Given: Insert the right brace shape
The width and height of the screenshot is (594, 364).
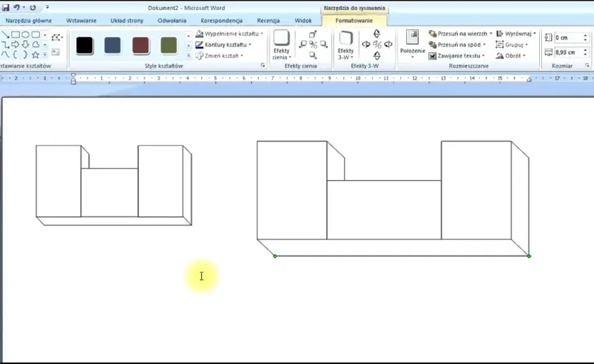Looking at the screenshot, I should (26, 55).
